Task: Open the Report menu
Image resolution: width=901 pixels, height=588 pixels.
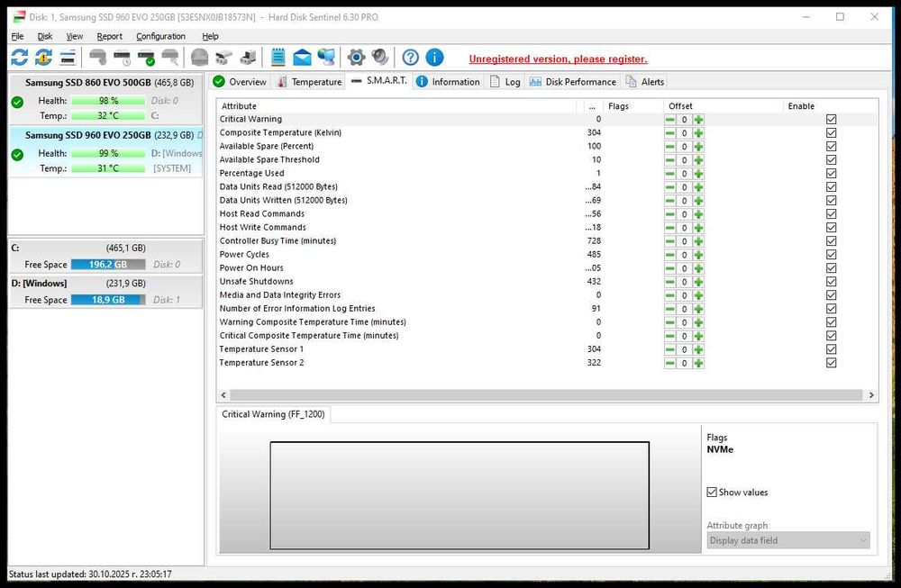Action: click(109, 36)
